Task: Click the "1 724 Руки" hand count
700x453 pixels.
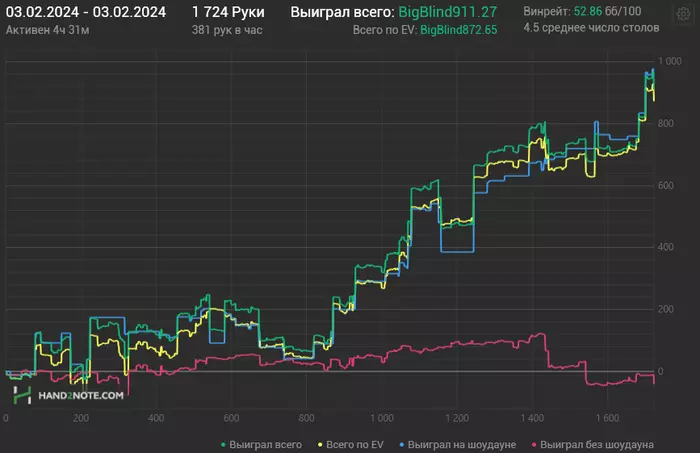Action: (228, 12)
